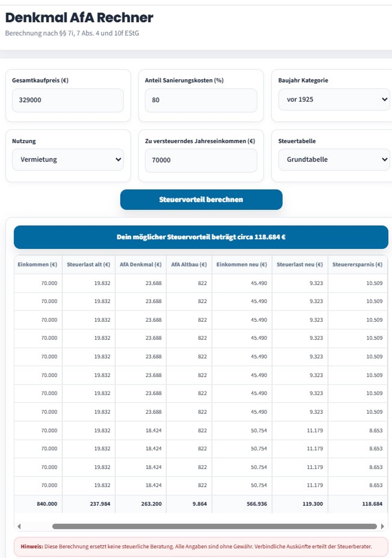
Task: Click the Steuerlast alt (€) column header
Action: coord(89,265)
